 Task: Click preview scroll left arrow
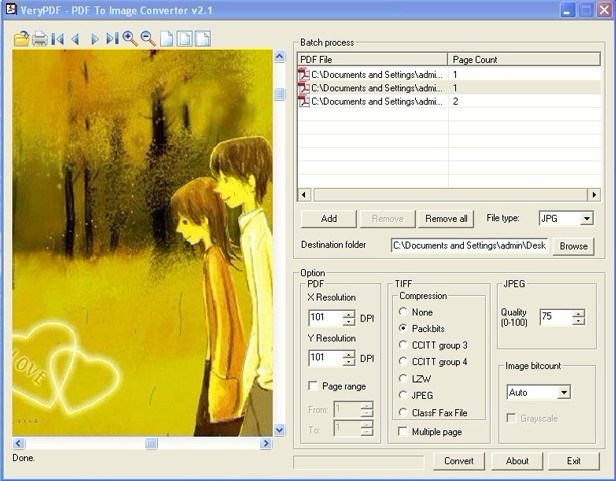click(x=18, y=444)
